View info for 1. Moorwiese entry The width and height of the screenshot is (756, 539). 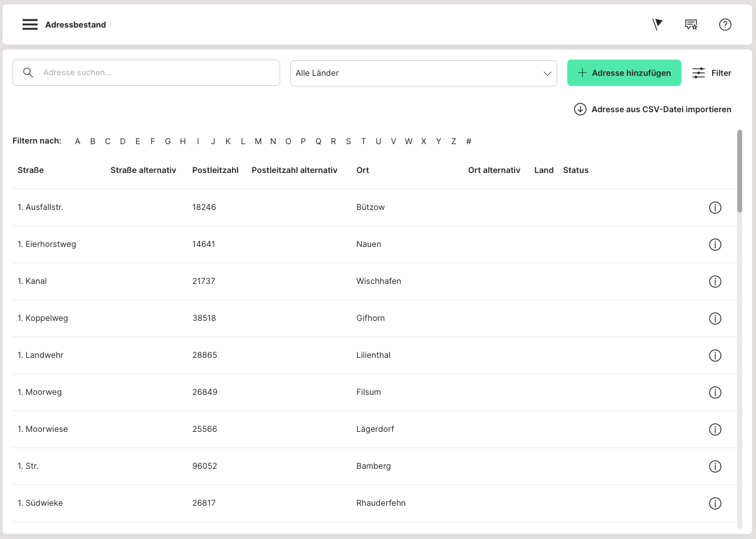(x=715, y=429)
